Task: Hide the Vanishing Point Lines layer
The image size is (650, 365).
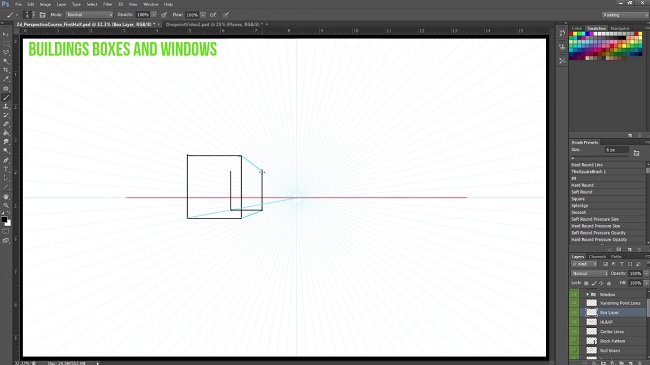Action: point(574,303)
